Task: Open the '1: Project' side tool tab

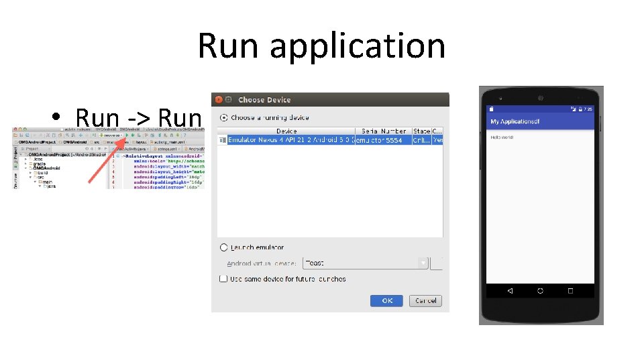Action: [15, 158]
